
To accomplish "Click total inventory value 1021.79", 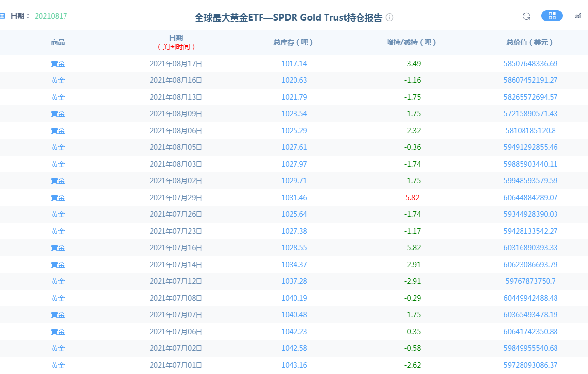I will [294, 97].
